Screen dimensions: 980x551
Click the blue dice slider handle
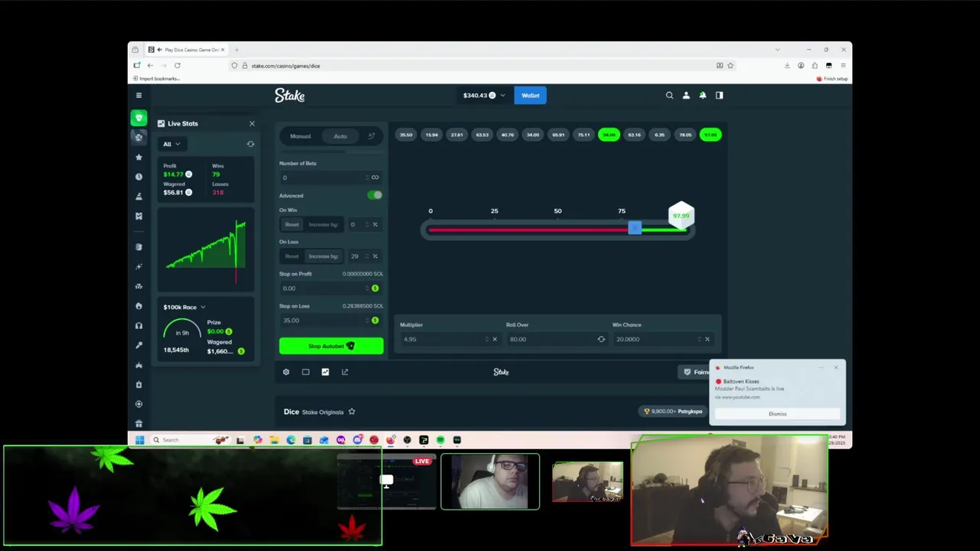tap(635, 228)
